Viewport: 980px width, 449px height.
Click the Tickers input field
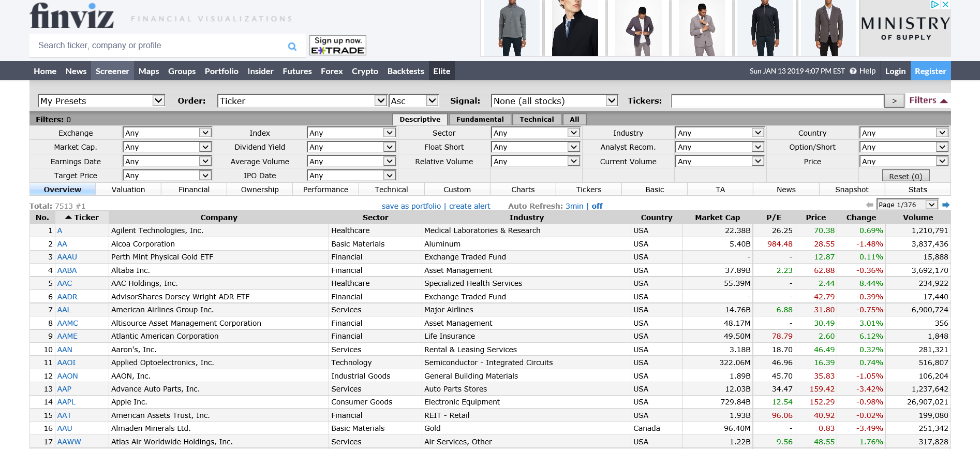(x=777, y=101)
